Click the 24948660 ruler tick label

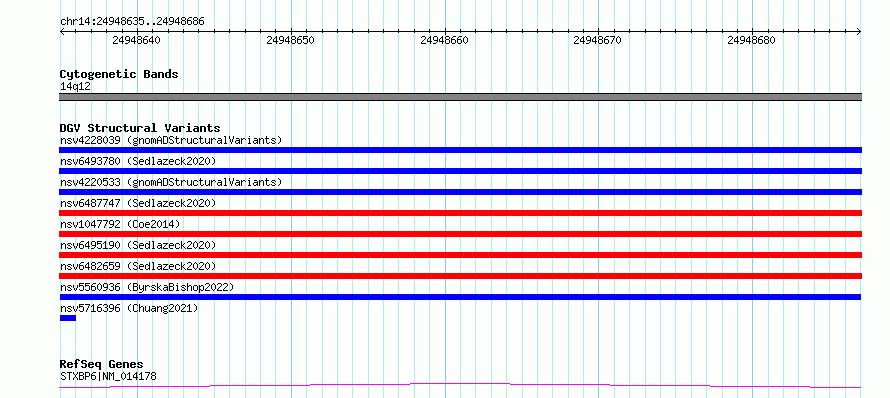click(x=444, y=40)
